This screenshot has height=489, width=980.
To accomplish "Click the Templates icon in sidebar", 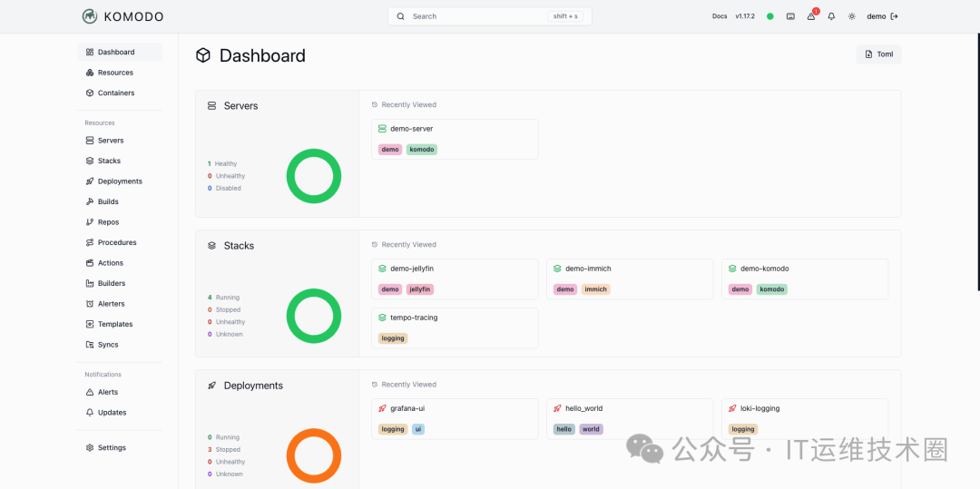I will click(x=89, y=324).
